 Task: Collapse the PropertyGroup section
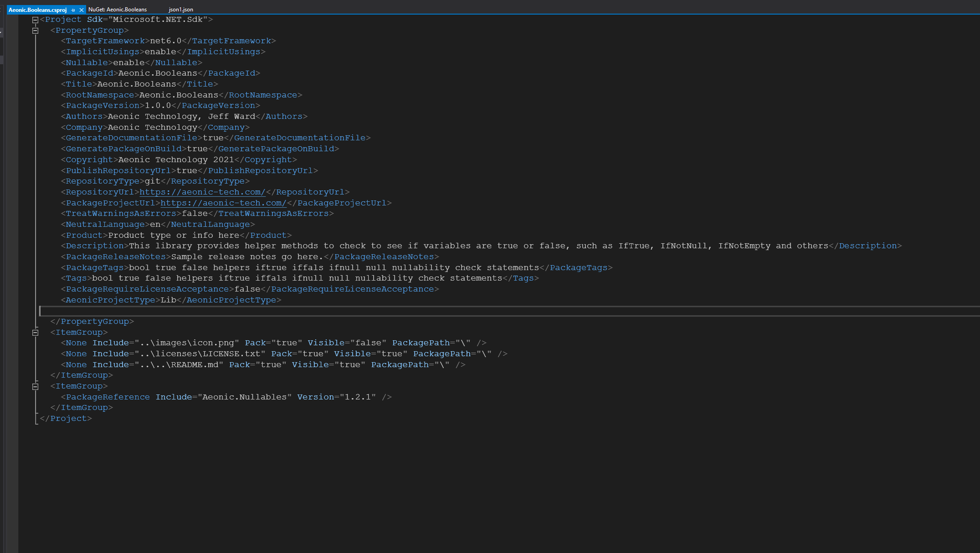tap(35, 30)
